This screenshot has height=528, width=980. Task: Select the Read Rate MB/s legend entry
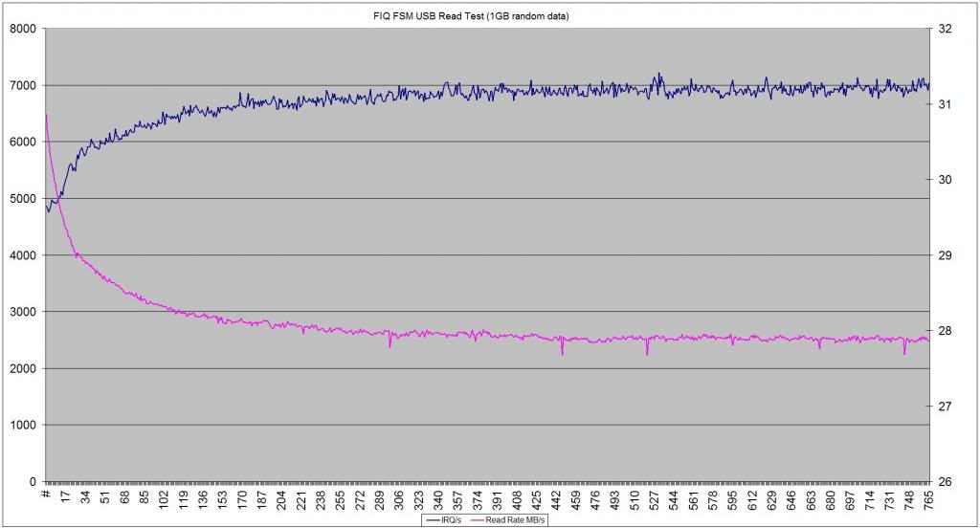pos(515,521)
